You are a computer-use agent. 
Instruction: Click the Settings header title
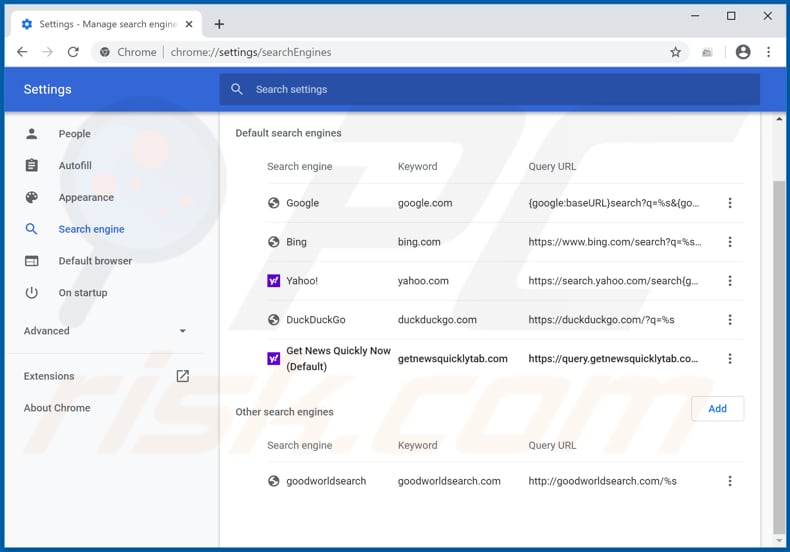click(47, 89)
